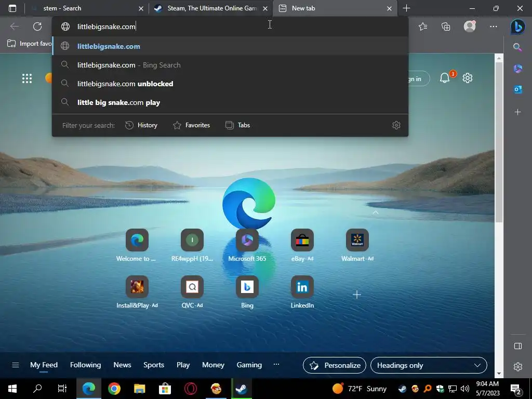This screenshot has width=532, height=399.
Task: Open the Favorites star toolbar icon
Action: [423, 26]
